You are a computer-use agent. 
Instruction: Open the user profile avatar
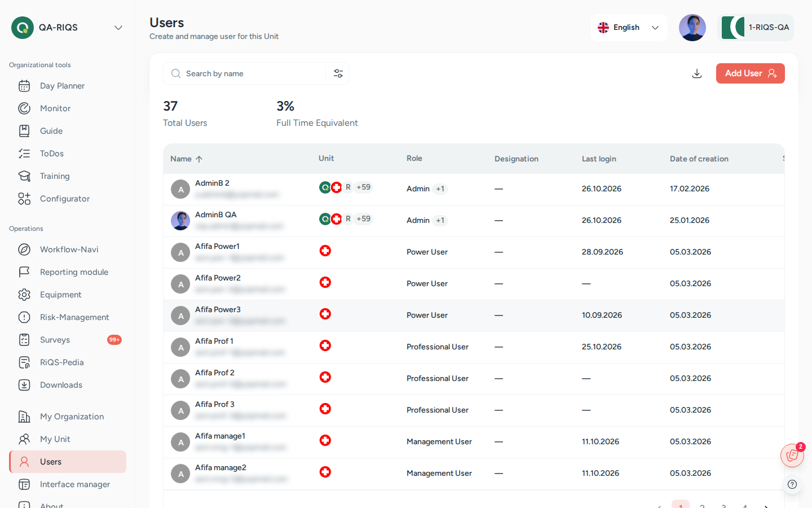click(692, 28)
